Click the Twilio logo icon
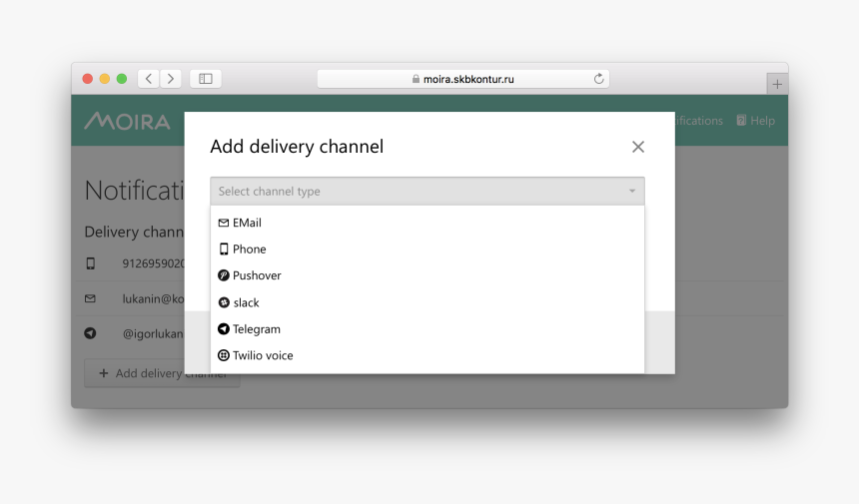 point(224,355)
